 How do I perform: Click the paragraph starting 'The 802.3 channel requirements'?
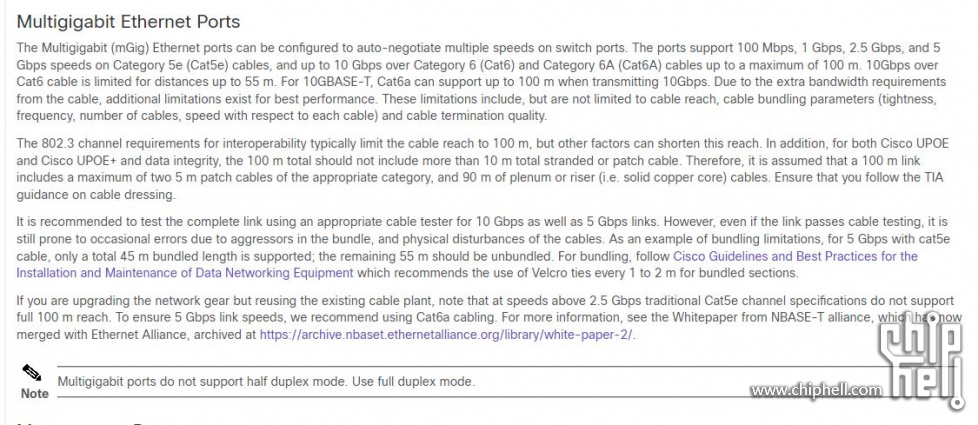[482, 169]
